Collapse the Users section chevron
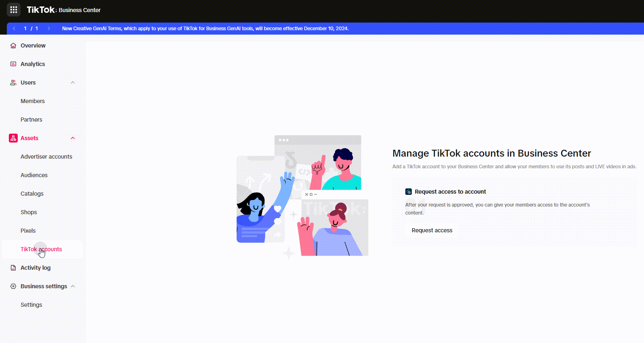Image resolution: width=644 pixels, height=343 pixels. click(73, 83)
